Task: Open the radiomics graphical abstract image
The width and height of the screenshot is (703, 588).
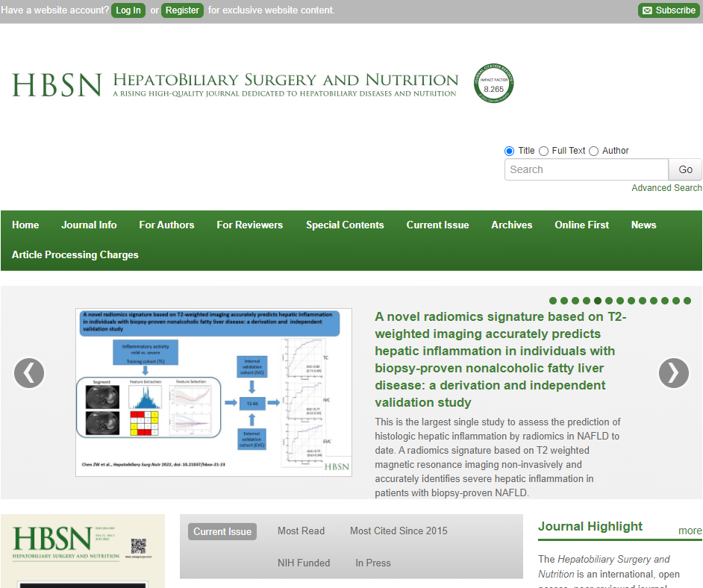Action: (x=214, y=392)
